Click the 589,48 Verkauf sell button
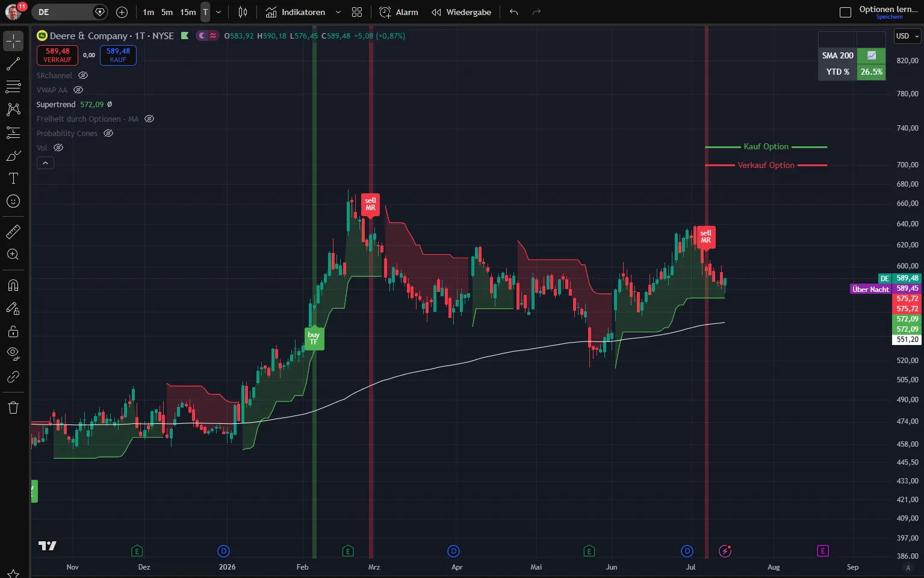Image resolution: width=924 pixels, height=578 pixels. tap(57, 55)
